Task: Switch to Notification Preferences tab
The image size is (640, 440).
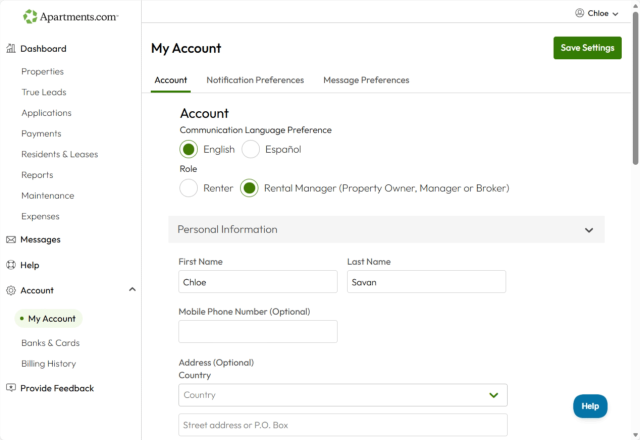Action: 255,80
